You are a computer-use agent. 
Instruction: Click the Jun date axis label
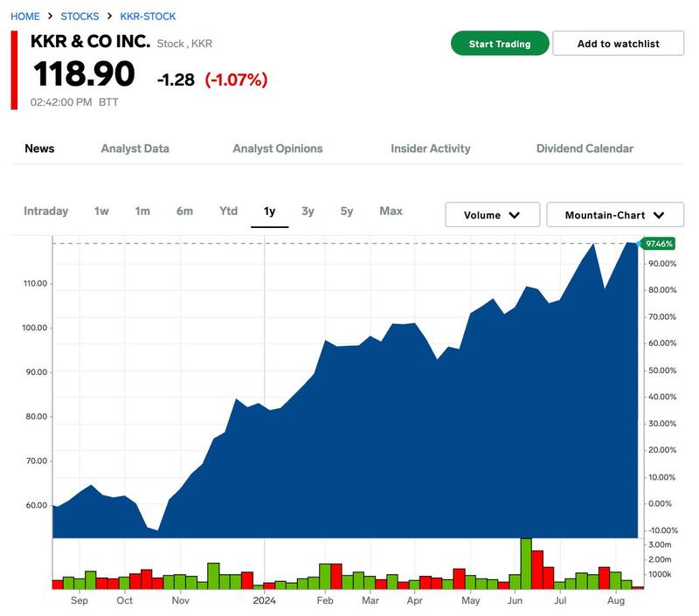[515, 600]
